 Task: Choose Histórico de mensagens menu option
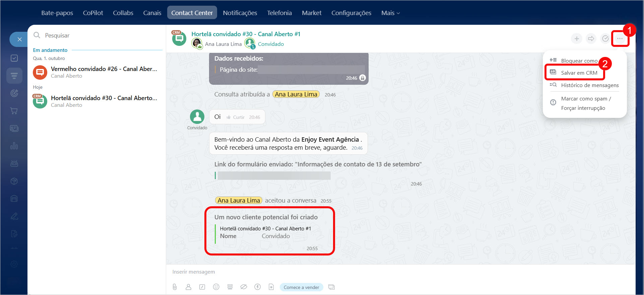coord(589,85)
